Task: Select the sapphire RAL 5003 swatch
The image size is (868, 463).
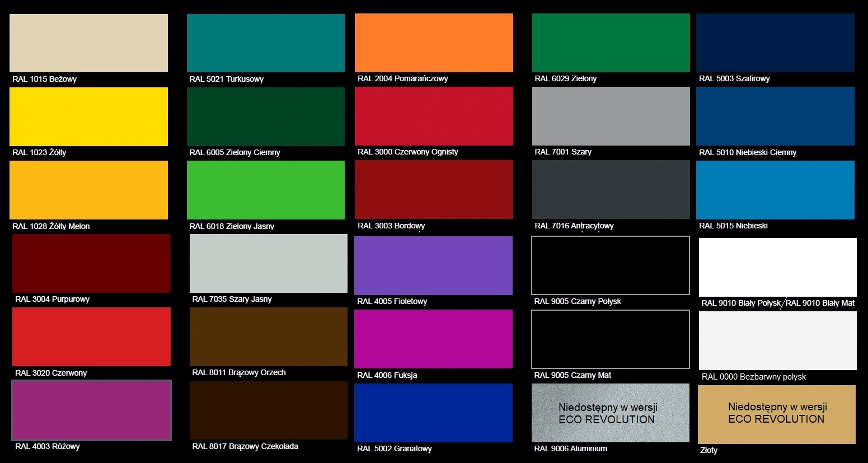Action: (775, 43)
